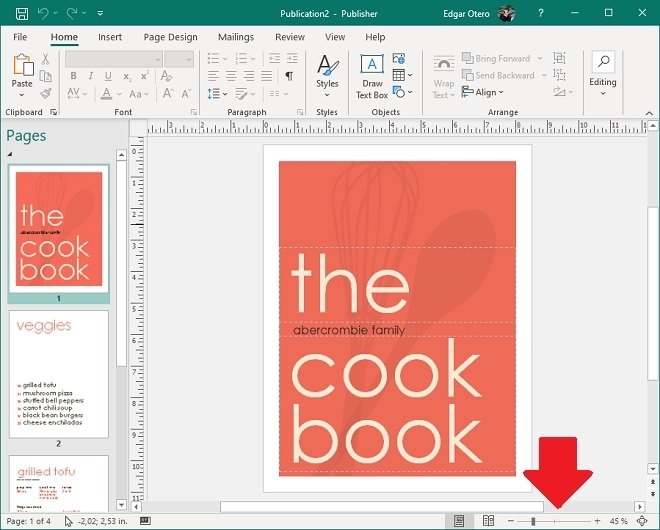Toggle Superscript formatting
The image size is (660, 530).
tap(145, 76)
